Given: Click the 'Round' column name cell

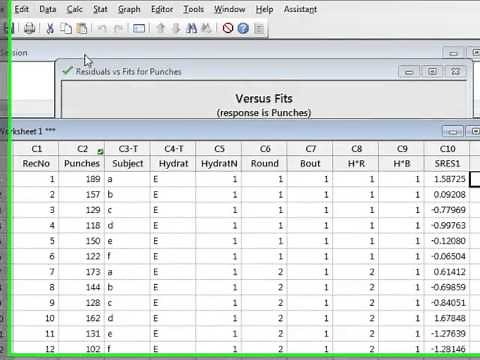Looking at the screenshot, I should click(x=265, y=164).
